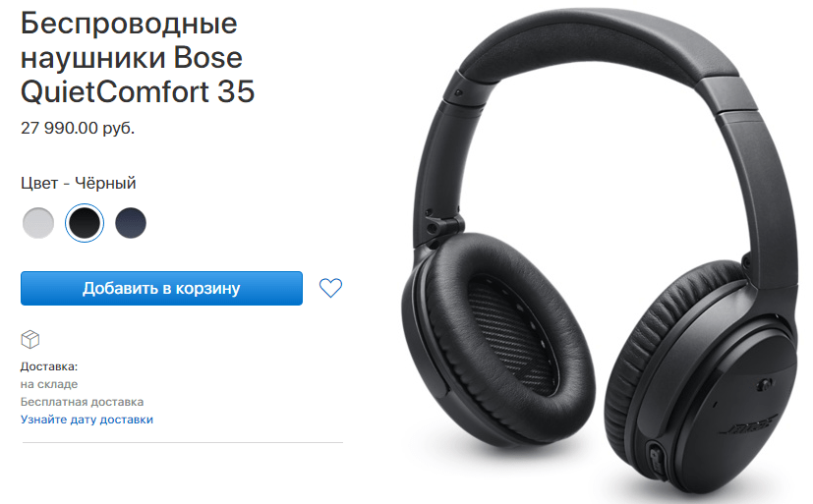The height and width of the screenshot is (504, 813).
Task: Pick the midnight blue color swatch
Action: pos(131,223)
